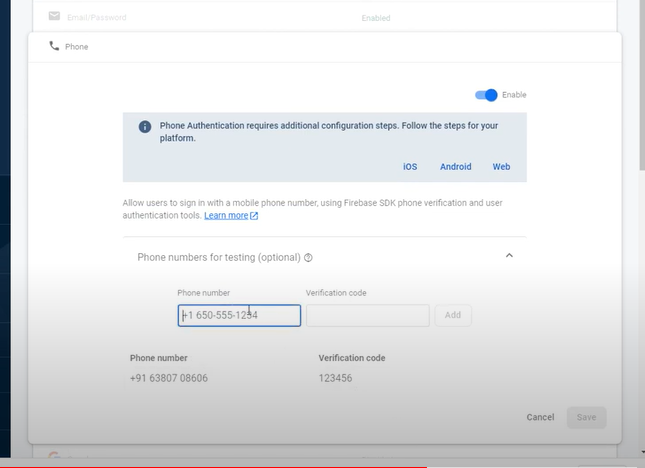The image size is (645, 468).
Task: Click the external link icon after Learn more
Action: click(x=254, y=216)
